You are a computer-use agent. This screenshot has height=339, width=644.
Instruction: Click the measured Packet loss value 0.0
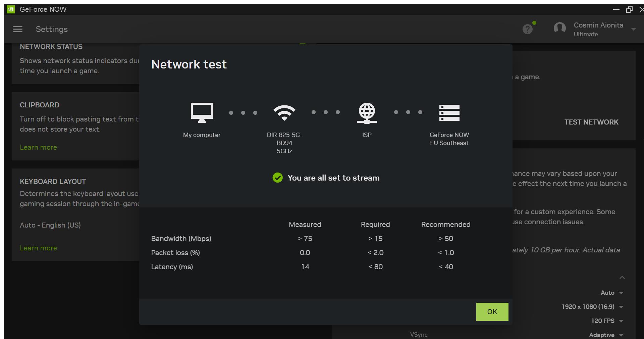pos(305,253)
